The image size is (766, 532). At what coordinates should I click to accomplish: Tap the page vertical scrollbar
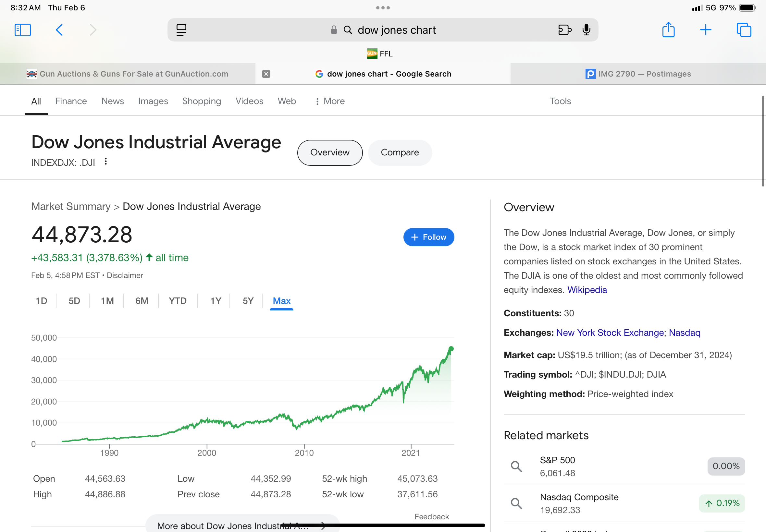coord(763,141)
